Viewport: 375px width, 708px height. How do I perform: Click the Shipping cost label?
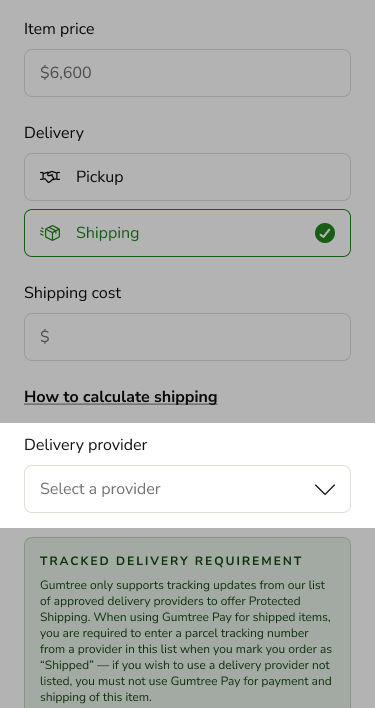(73, 293)
